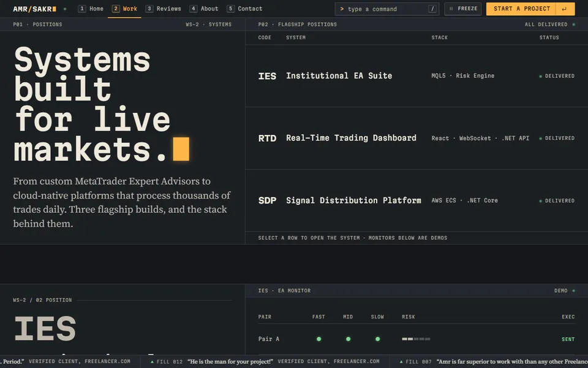Open the Institutional EA Suite row
The image size is (588, 368).
[x=417, y=76]
